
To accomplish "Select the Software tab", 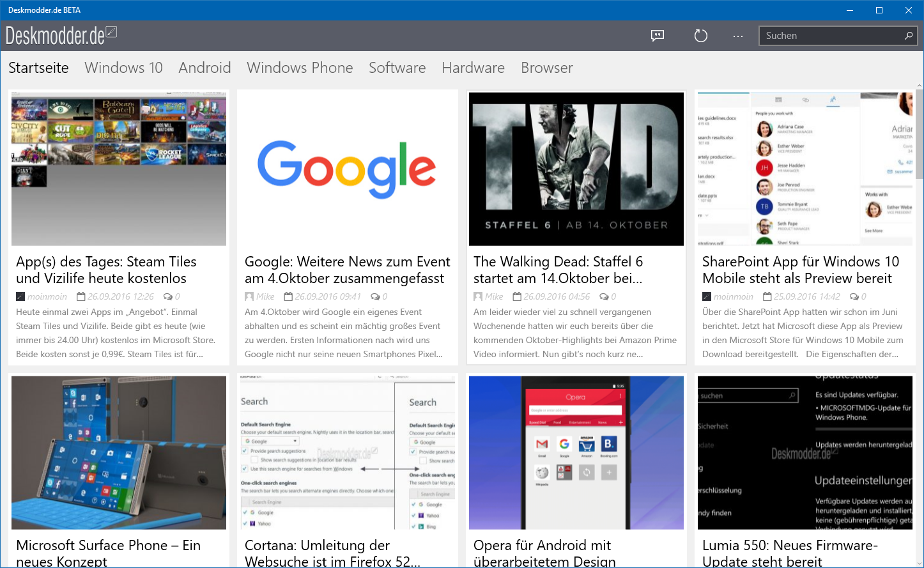I will (x=397, y=68).
